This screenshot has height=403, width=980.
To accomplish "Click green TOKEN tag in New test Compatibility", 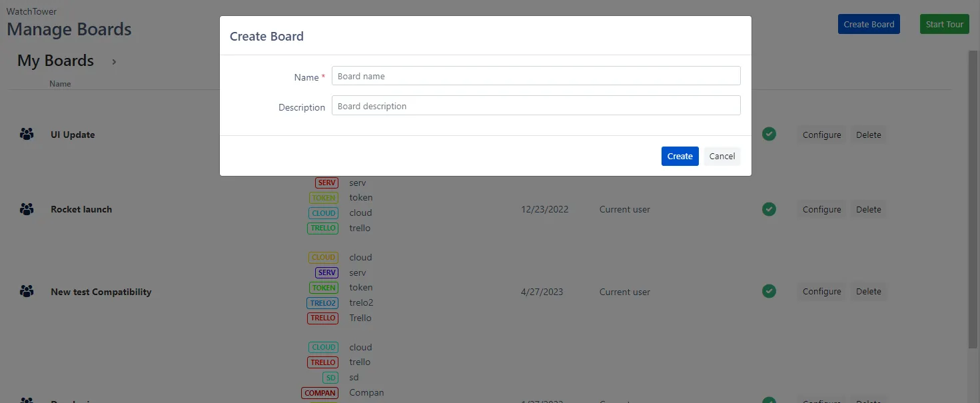I will click(x=324, y=288).
